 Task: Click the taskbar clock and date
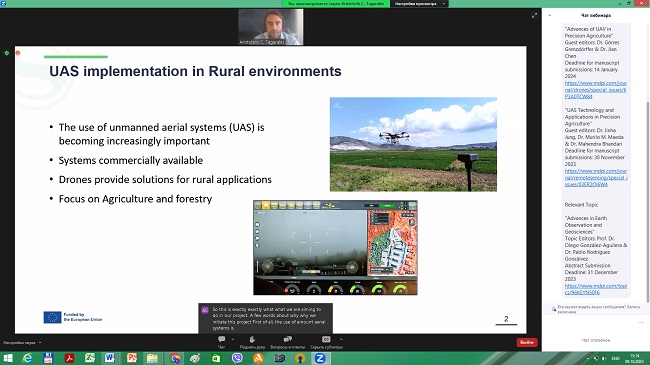click(635, 358)
